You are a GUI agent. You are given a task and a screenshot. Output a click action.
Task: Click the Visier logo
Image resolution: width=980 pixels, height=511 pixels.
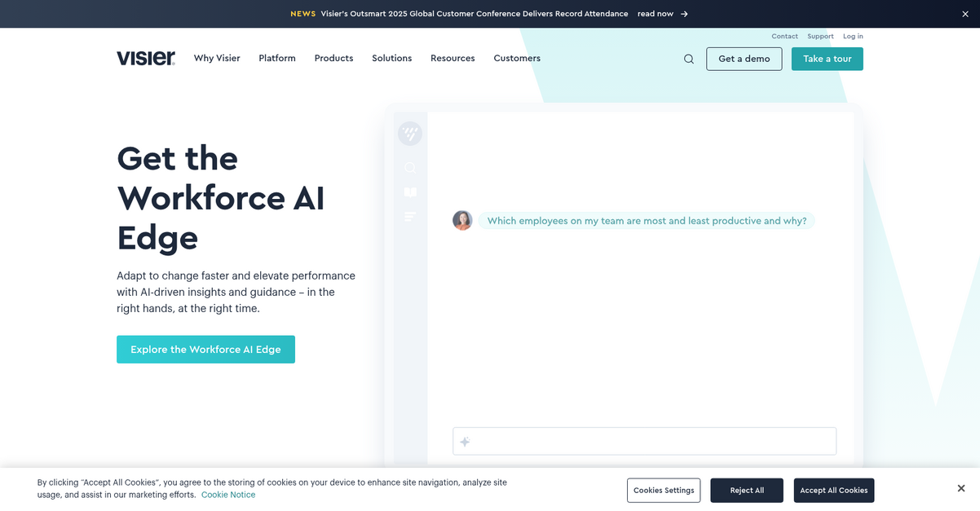(x=146, y=58)
